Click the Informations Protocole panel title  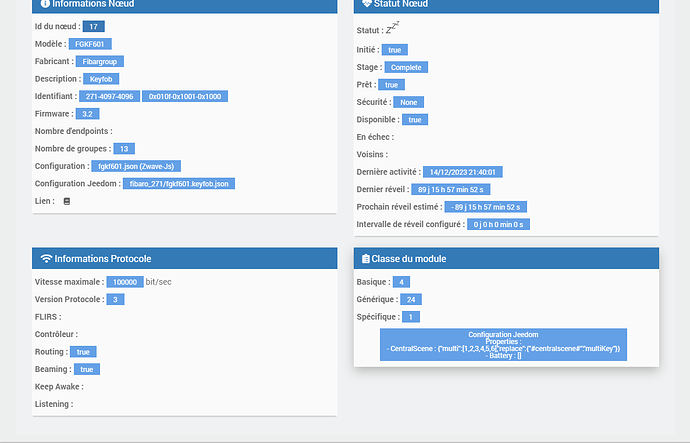click(103, 259)
